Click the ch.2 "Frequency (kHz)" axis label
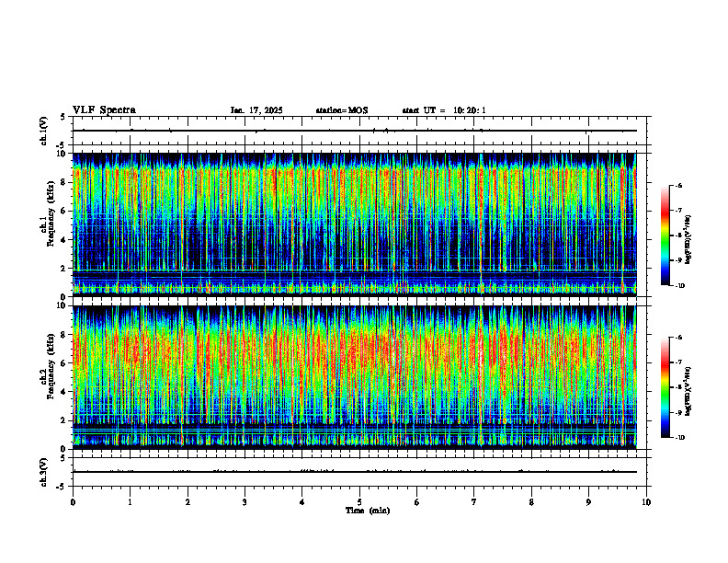The image size is (728, 563). [52, 366]
